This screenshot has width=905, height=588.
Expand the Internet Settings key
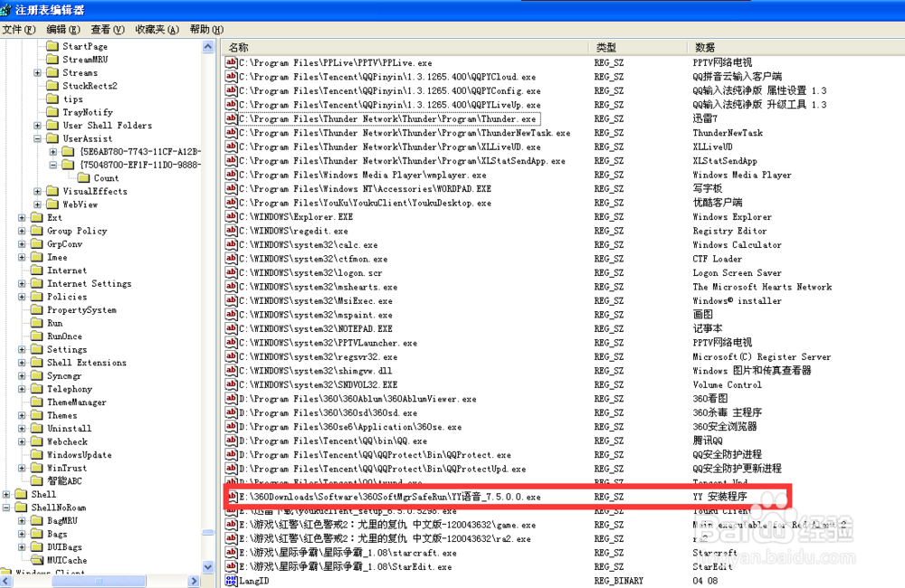pos(22,283)
